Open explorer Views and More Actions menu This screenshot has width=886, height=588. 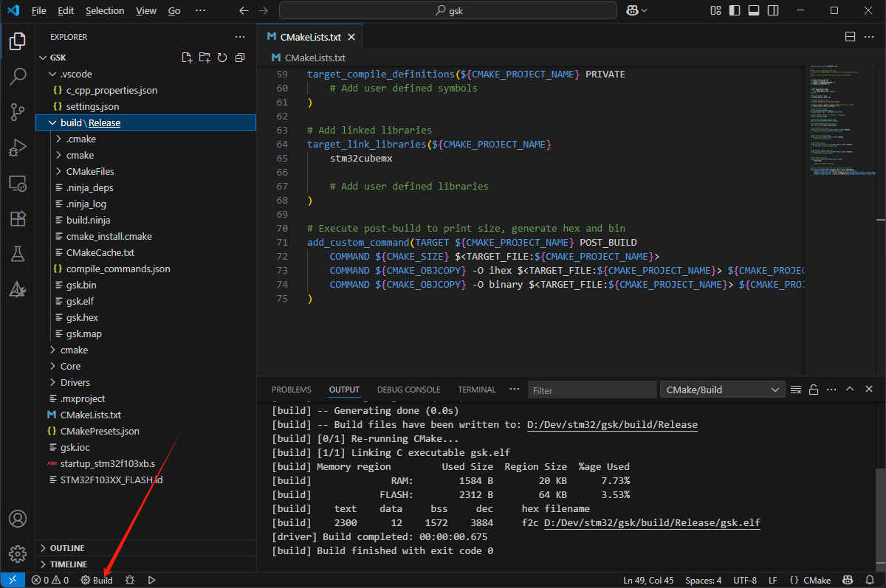(x=240, y=37)
